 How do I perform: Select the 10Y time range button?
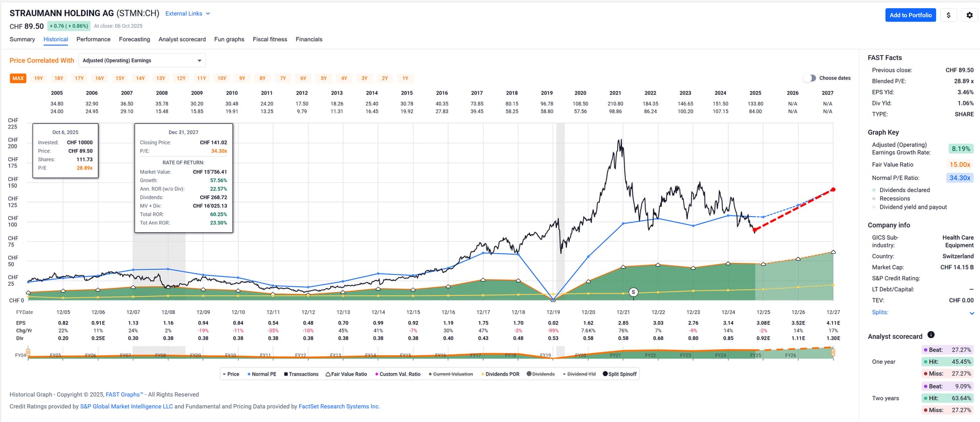[x=222, y=78]
